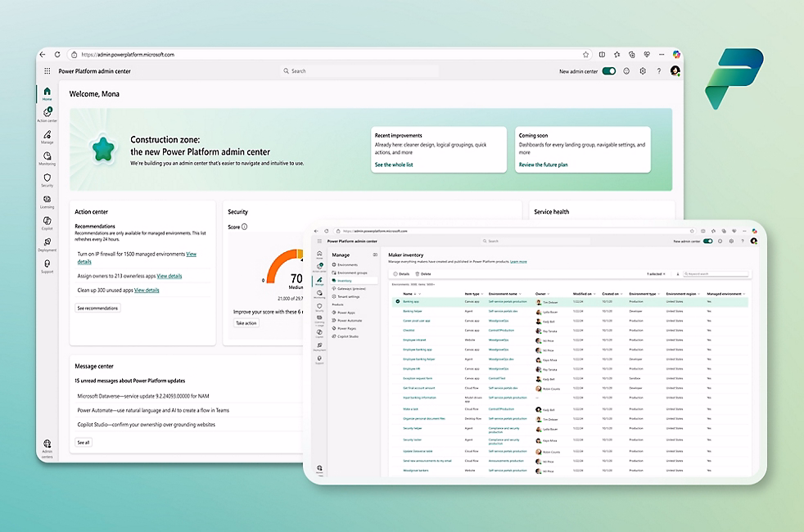This screenshot has height=532, width=804.
Task: Click the feedback smiley icon in the back window header
Action: [626, 71]
